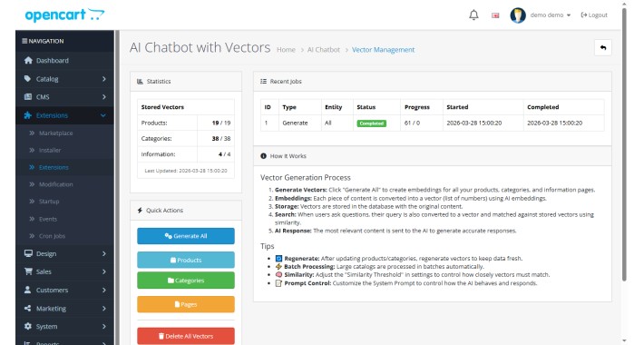Click the Quick Actions lightning icon
This screenshot has width=644, height=345.
pyautogui.click(x=140, y=210)
